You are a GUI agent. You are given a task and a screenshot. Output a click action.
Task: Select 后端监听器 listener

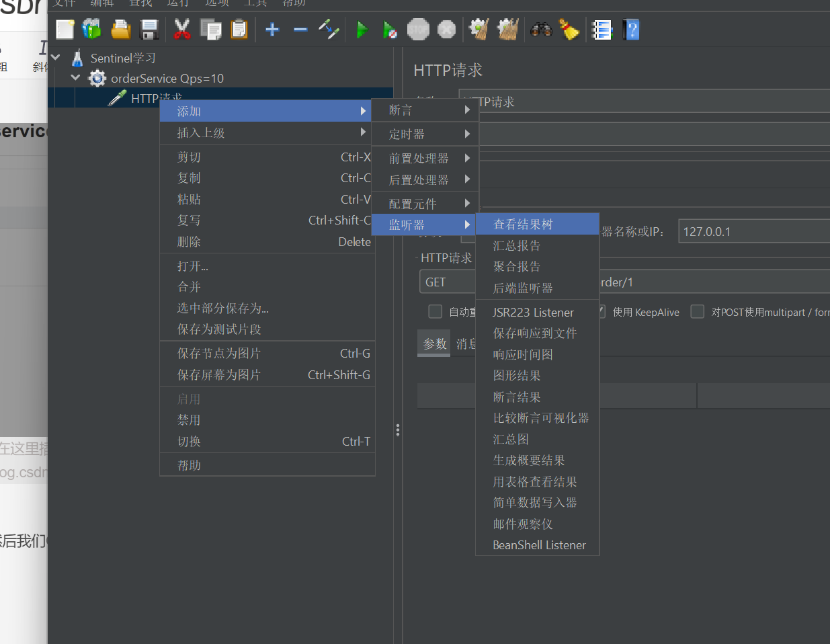(x=537, y=288)
